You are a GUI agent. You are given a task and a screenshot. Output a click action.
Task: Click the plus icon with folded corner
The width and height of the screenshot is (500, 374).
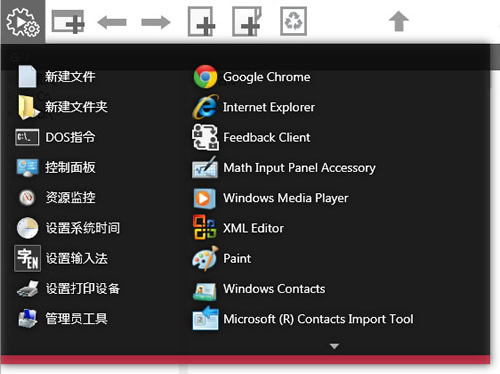point(247,22)
